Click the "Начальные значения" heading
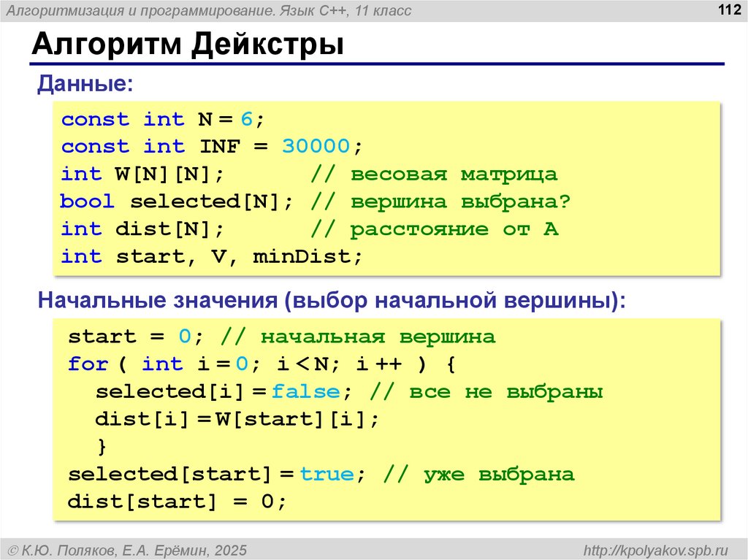The width and height of the screenshot is (748, 560). [159, 301]
